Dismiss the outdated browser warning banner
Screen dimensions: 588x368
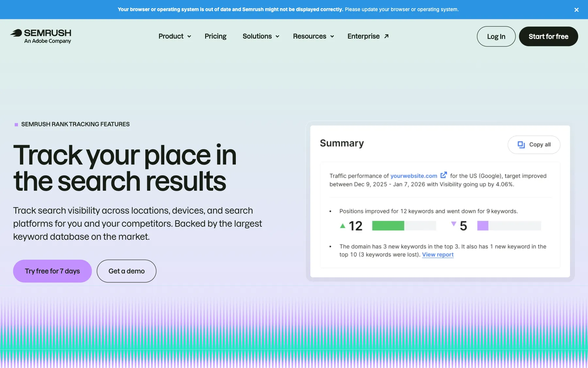point(576,10)
